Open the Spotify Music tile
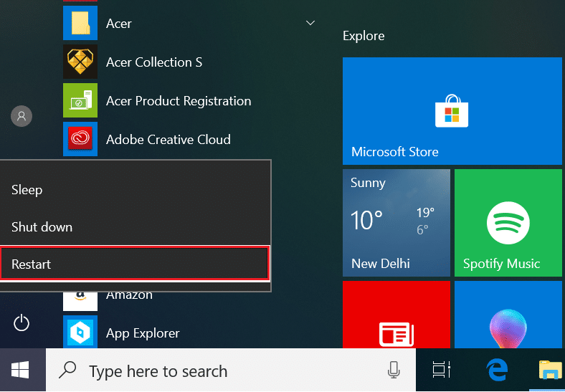The width and height of the screenshot is (565, 392). tap(508, 221)
